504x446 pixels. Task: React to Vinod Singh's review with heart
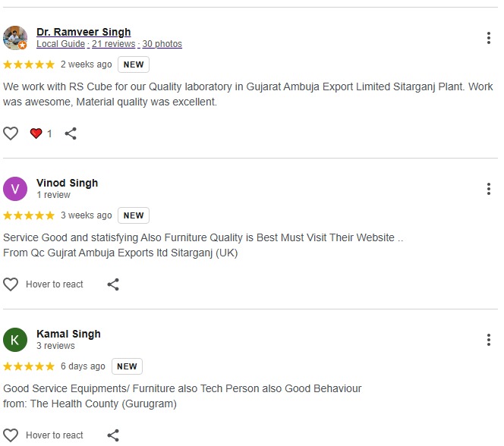[11, 284]
